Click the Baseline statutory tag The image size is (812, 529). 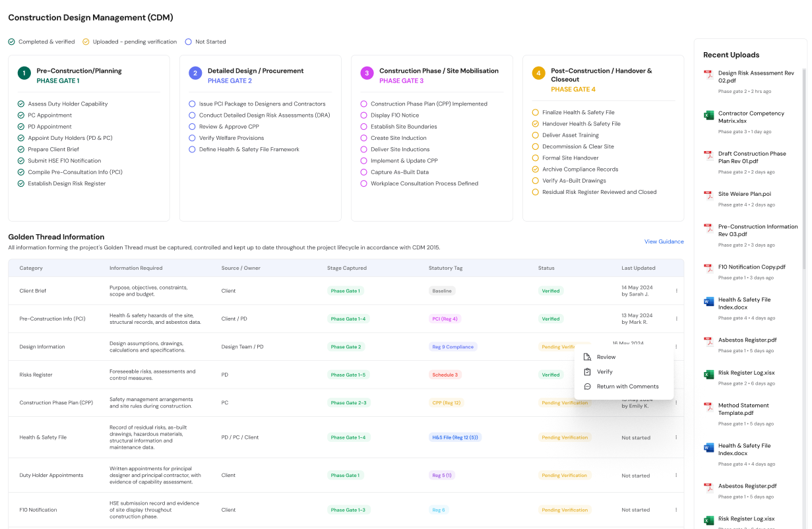click(442, 291)
